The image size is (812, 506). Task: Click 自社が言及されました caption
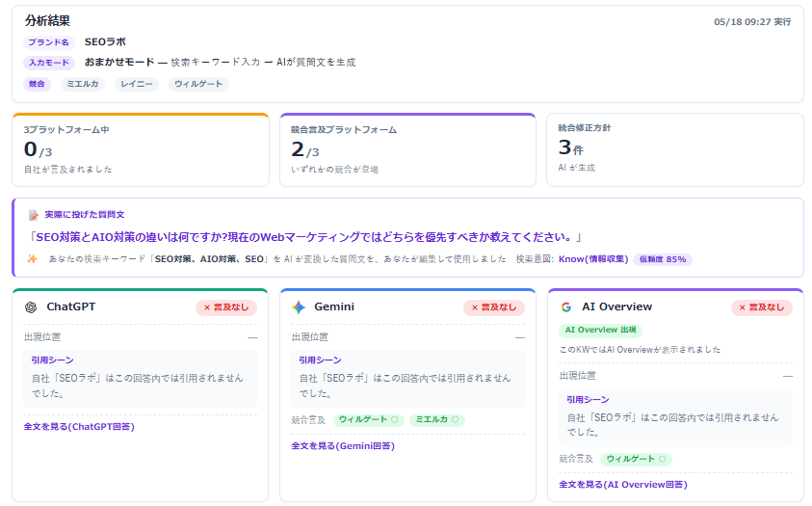coord(67,170)
